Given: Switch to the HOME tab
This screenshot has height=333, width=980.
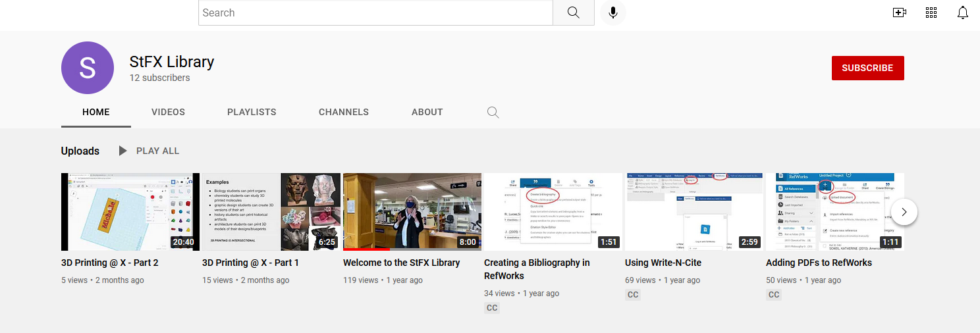Looking at the screenshot, I should click(96, 112).
